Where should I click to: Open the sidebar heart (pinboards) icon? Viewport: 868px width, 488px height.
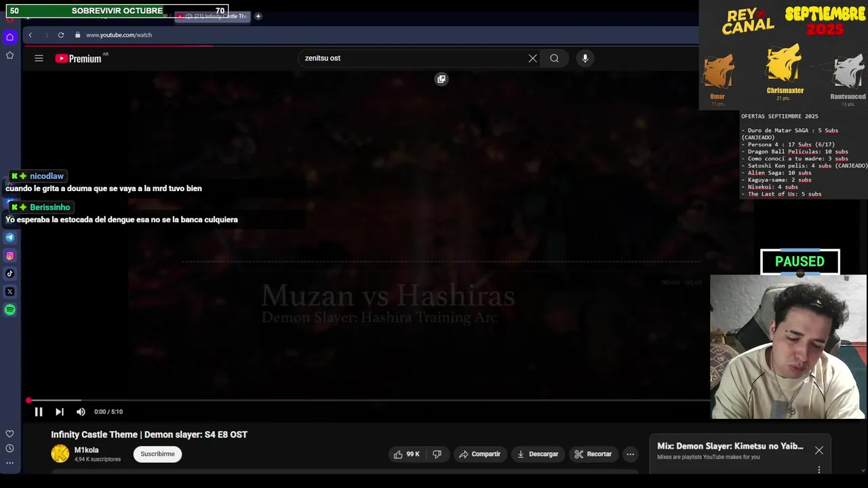(9, 434)
